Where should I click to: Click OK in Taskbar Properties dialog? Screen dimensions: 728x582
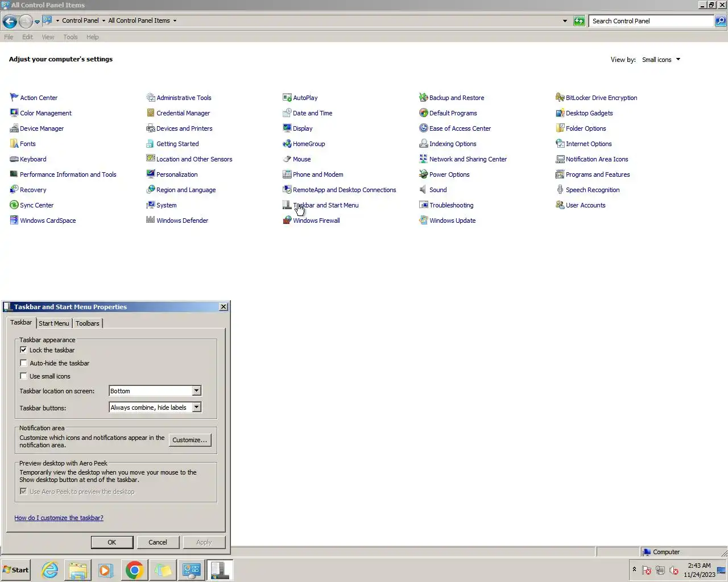click(x=112, y=542)
